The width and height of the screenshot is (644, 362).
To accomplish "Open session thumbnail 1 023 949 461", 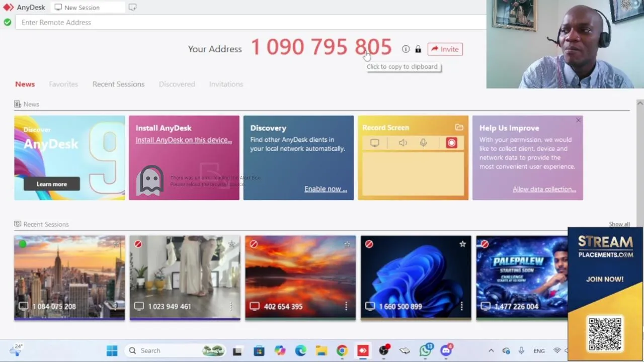I will (185, 278).
